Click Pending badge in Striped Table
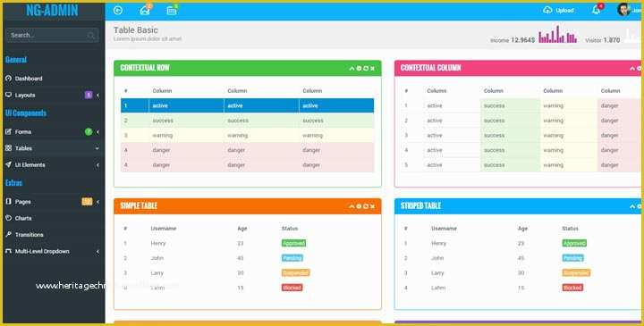The width and height of the screenshot is (644, 326). point(572,258)
